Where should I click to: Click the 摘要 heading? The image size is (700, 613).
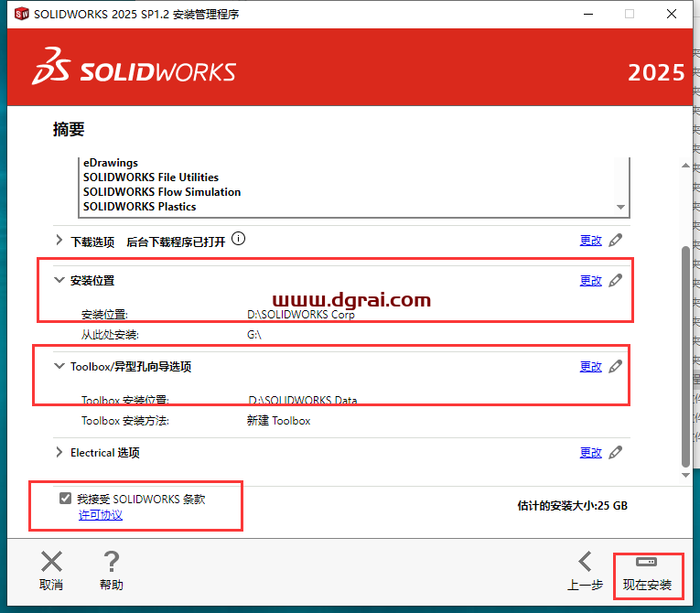click(x=69, y=130)
